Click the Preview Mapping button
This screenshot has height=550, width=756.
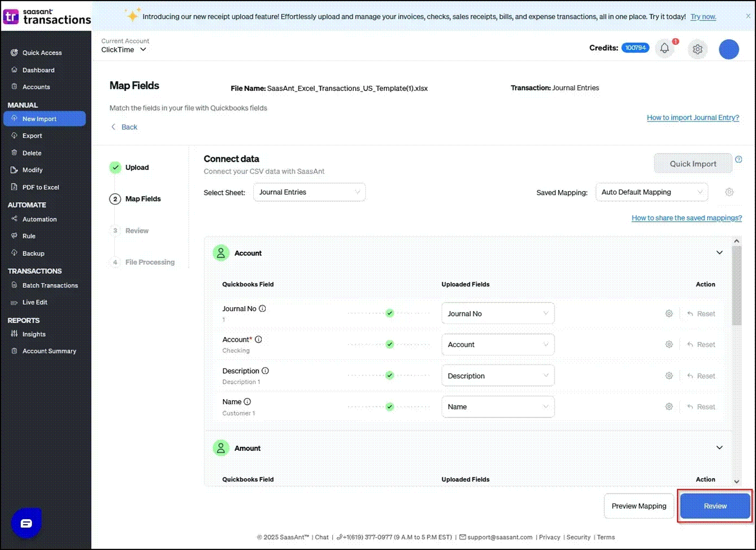tap(639, 506)
